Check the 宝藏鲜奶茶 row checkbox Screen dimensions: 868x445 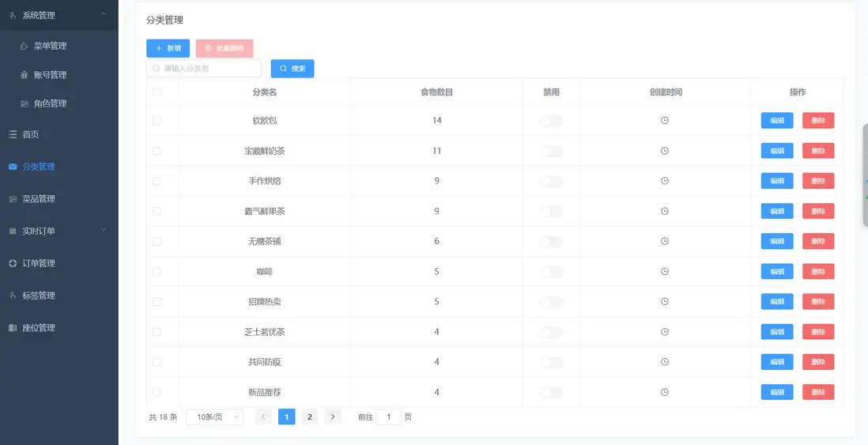157,150
